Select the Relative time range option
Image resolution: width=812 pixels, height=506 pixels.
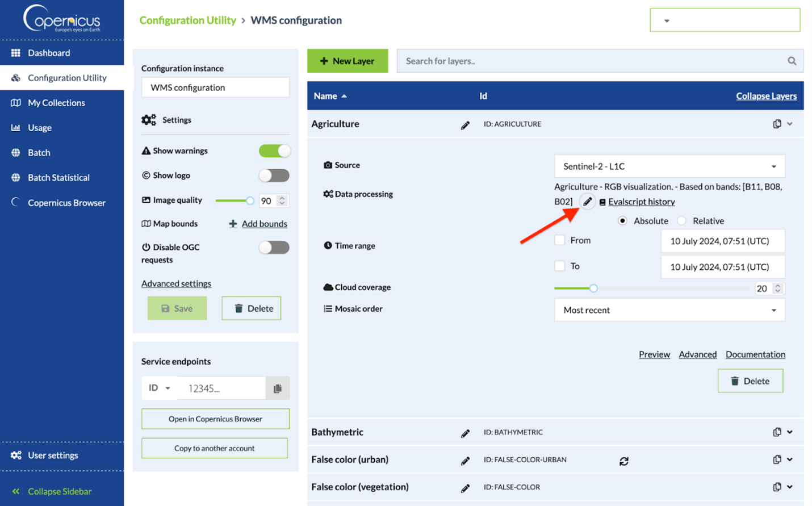[681, 221]
